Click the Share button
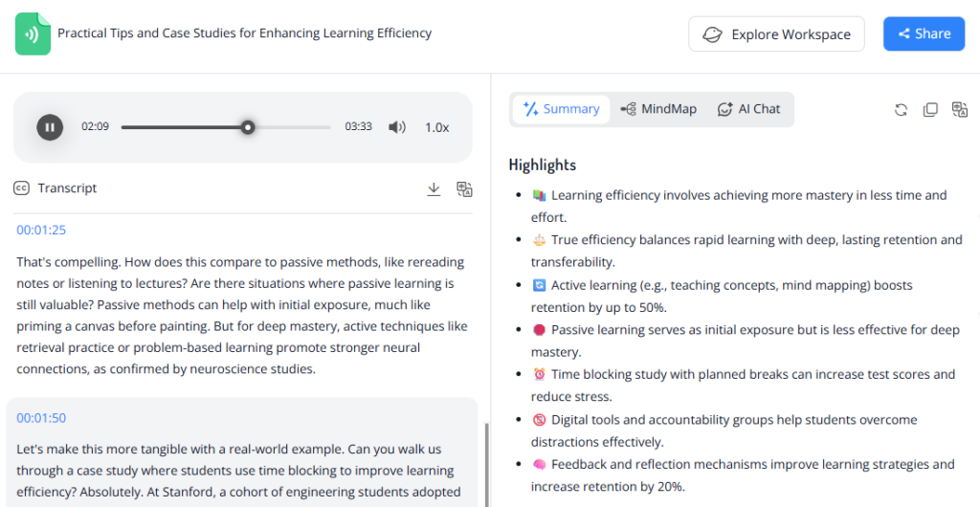Viewport: 980px width, 507px height. pos(924,33)
